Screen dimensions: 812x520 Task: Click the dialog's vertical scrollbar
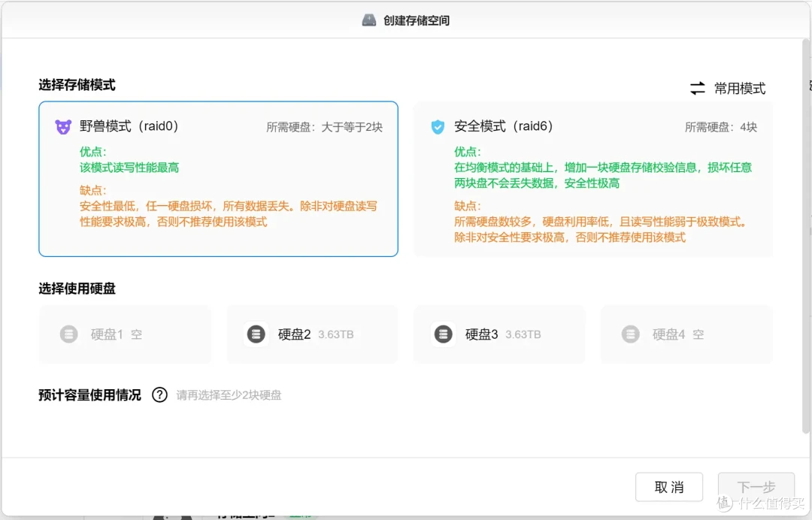[806, 237]
